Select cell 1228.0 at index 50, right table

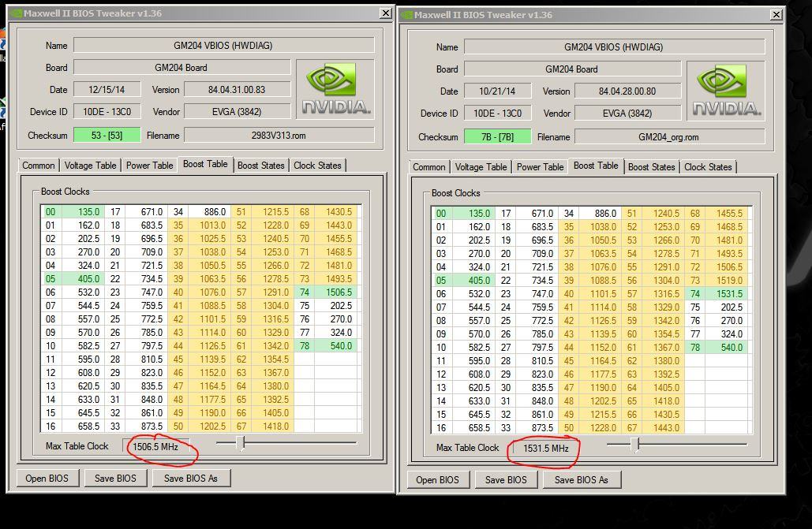600,427
